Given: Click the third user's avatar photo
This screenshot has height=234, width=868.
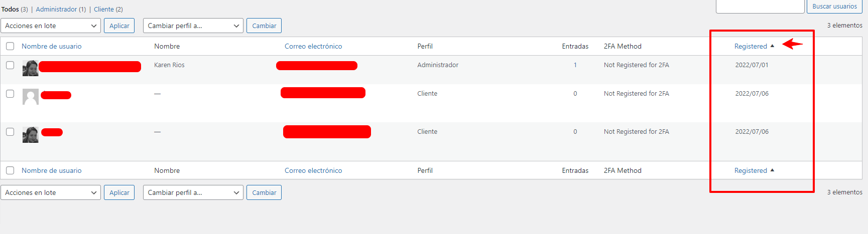Looking at the screenshot, I should click(x=31, y=135).
